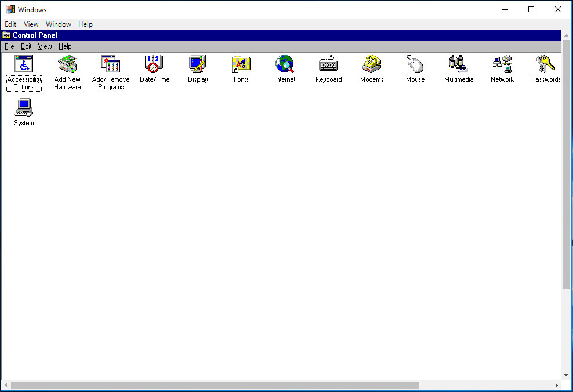The height and width of the screenshot is (392, 573).
Task: Open the Control Panel View menu
Action: pyautogui.click(x=45, y=46)
